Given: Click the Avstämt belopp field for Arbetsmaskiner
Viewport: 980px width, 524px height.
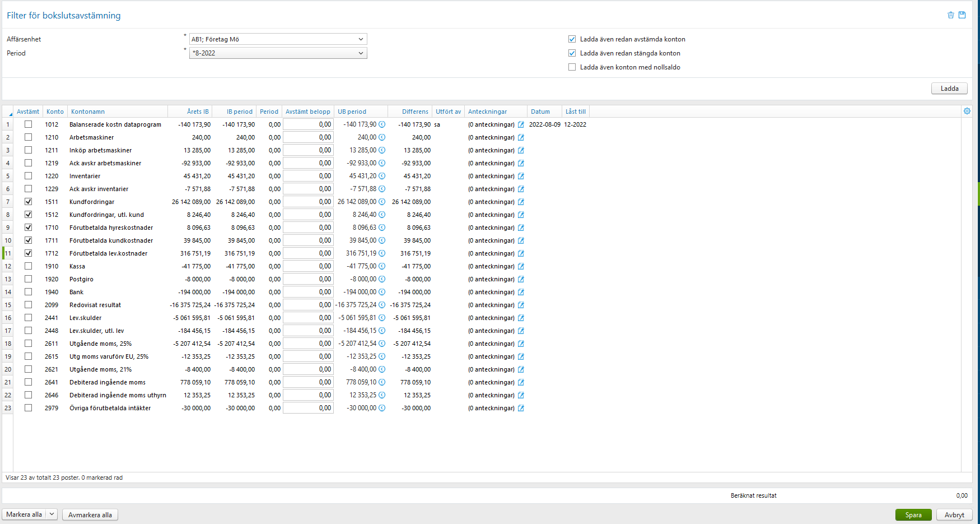Looking at the screenshot, I should (308, 137).
